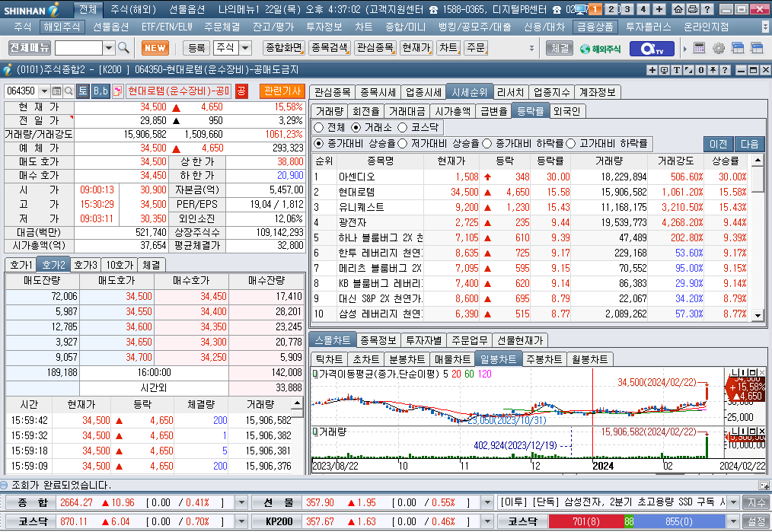This screenshot has width=772, height=532.
Task: Switch to virtual screen 3
Action: pos(627,9)
